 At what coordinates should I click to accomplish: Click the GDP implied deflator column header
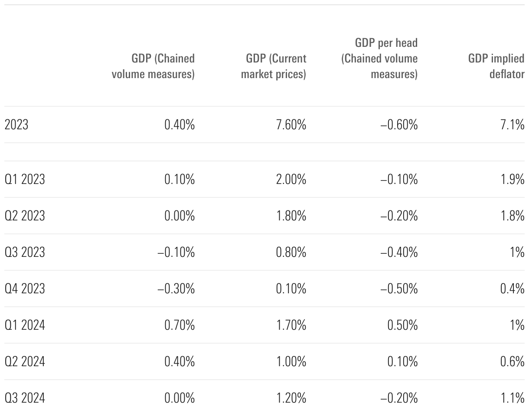coord(496,66)
